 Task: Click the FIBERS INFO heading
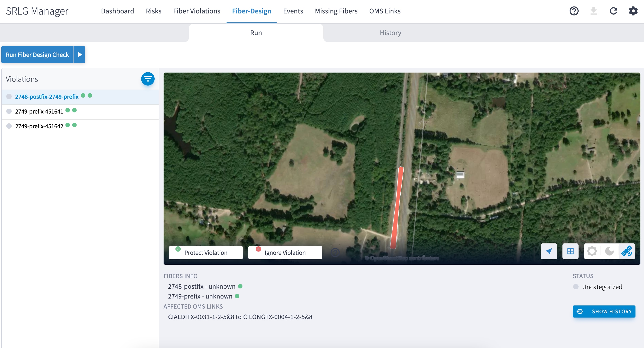point(181,276)
